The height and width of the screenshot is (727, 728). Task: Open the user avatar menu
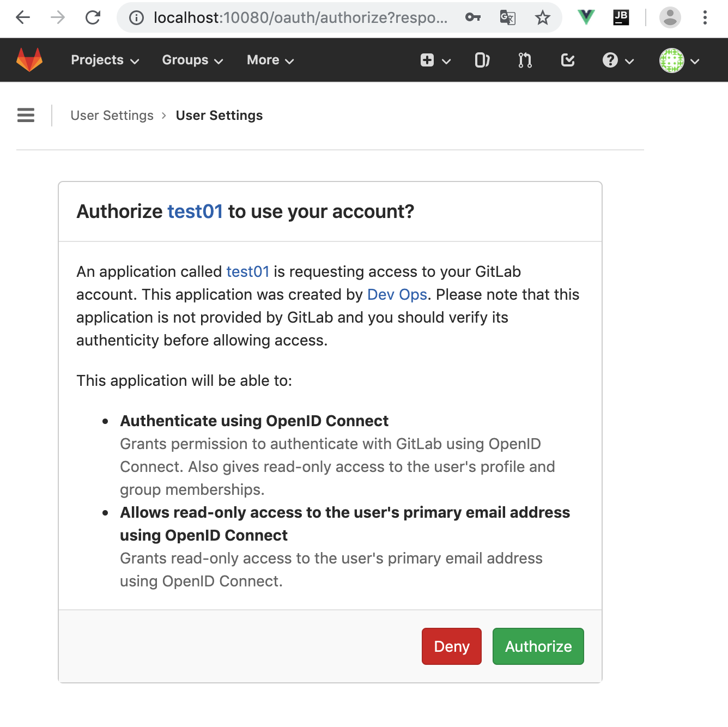[672, 60]
